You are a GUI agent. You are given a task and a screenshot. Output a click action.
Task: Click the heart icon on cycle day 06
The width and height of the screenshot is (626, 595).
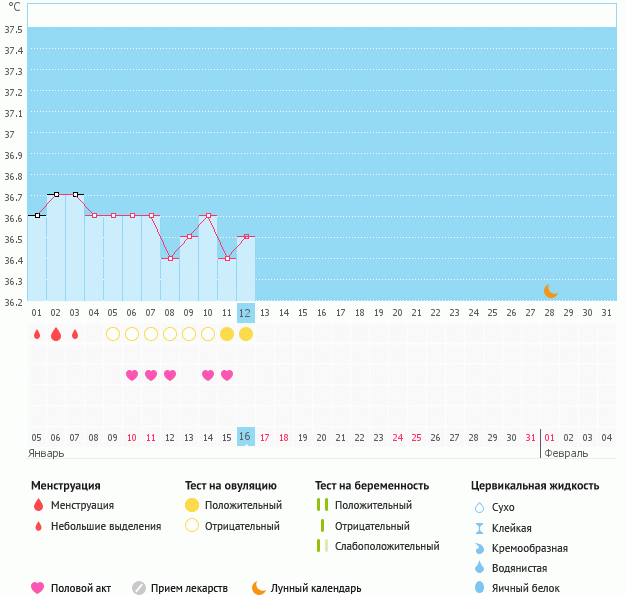tap(132, 375)
